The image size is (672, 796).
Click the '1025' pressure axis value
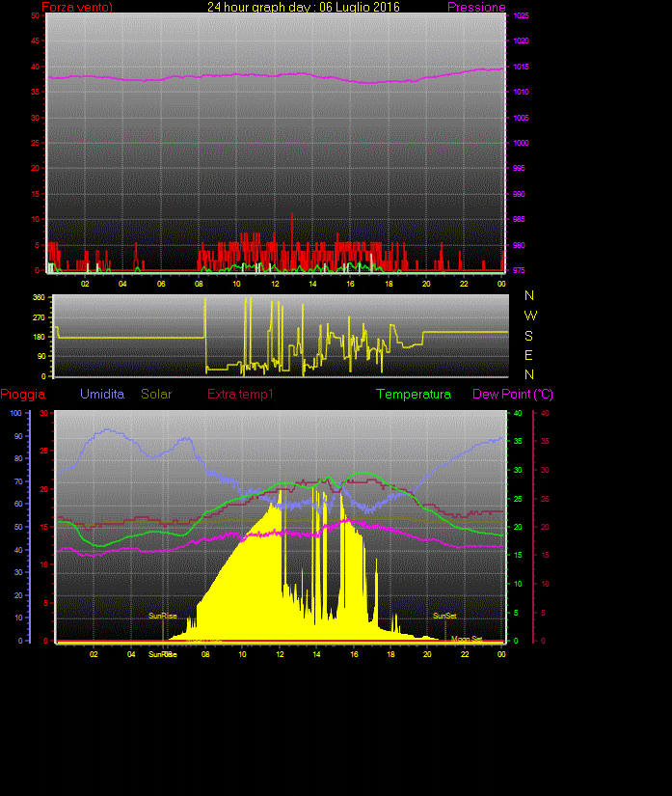521,15
